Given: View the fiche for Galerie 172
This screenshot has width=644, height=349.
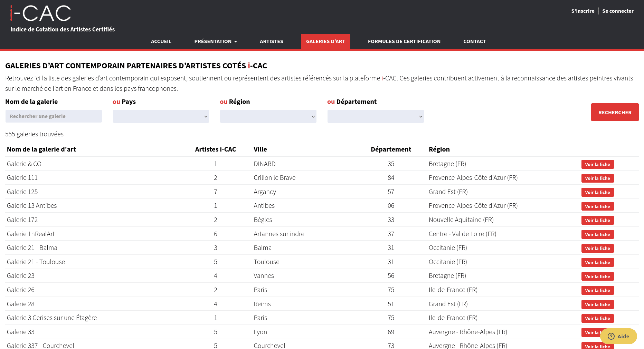Looking at the screenshot, I should pyautogui.click(x=597, y=220).
